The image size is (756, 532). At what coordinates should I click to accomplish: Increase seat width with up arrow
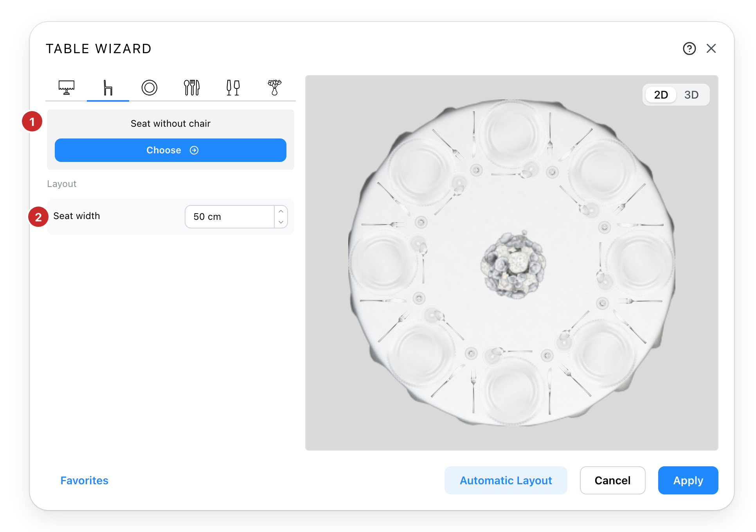[x=281, y=211]
